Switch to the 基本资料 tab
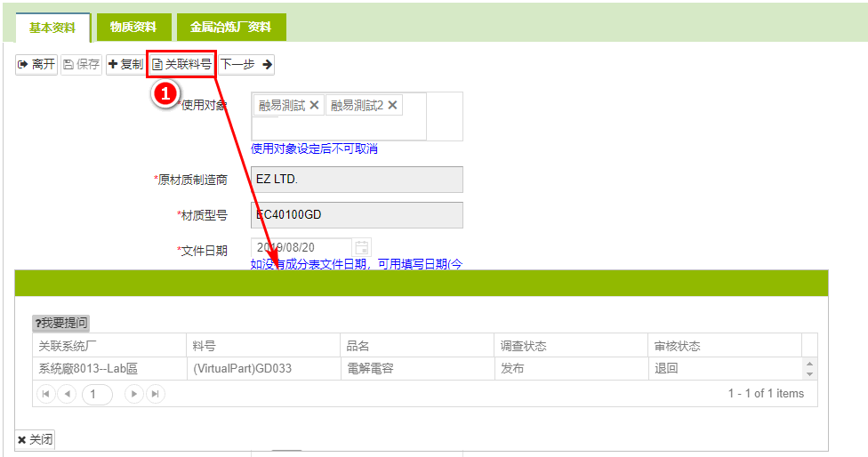Image resolution: width=868 pixels, height=457 pixels. coord(52,28)
